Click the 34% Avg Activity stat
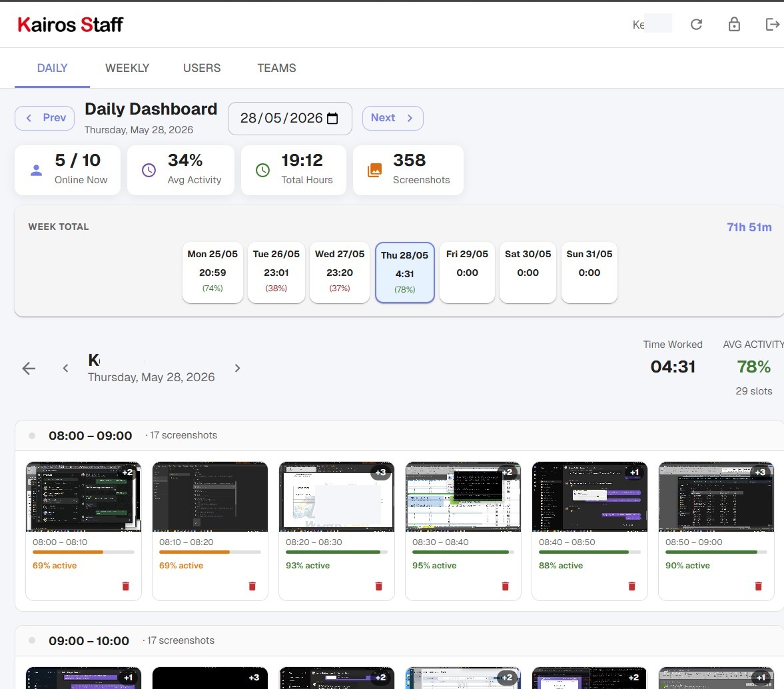 pyautogui.click(x=181, y=170)
